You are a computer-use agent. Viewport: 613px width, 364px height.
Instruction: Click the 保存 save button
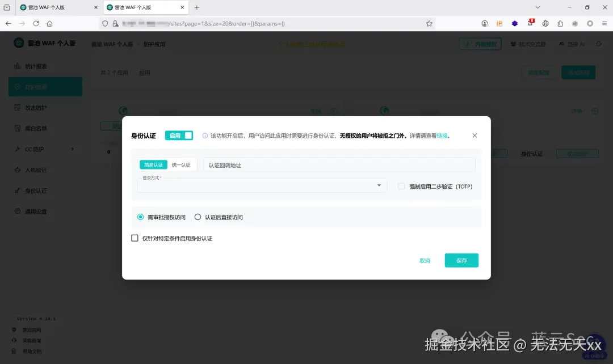(x=461, y=260)
